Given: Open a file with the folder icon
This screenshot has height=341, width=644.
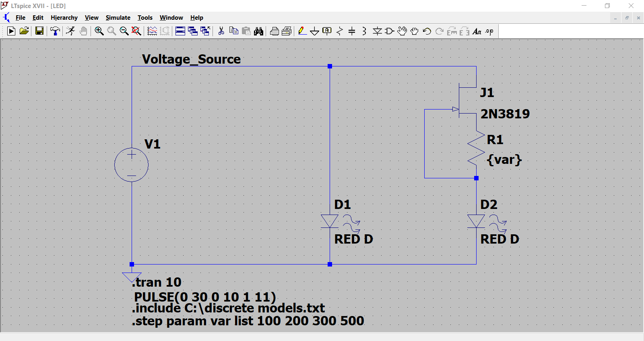Looking at the screenshot, I should (24, 31).
